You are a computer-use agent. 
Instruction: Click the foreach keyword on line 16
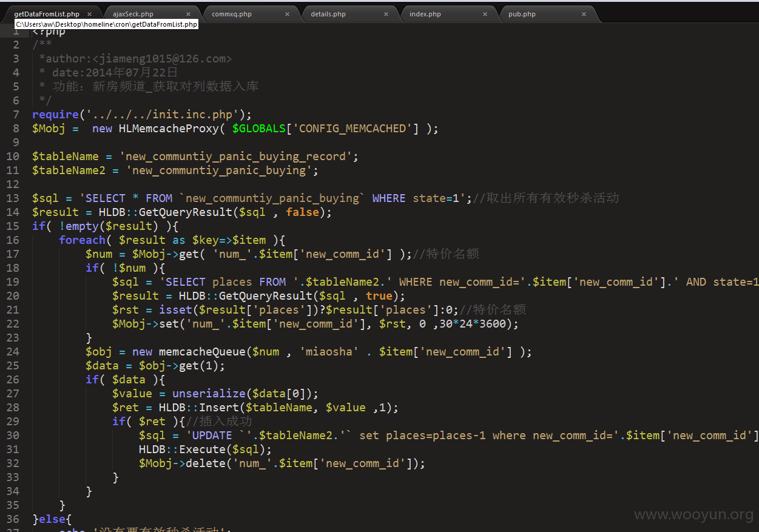tap(82, 240)
